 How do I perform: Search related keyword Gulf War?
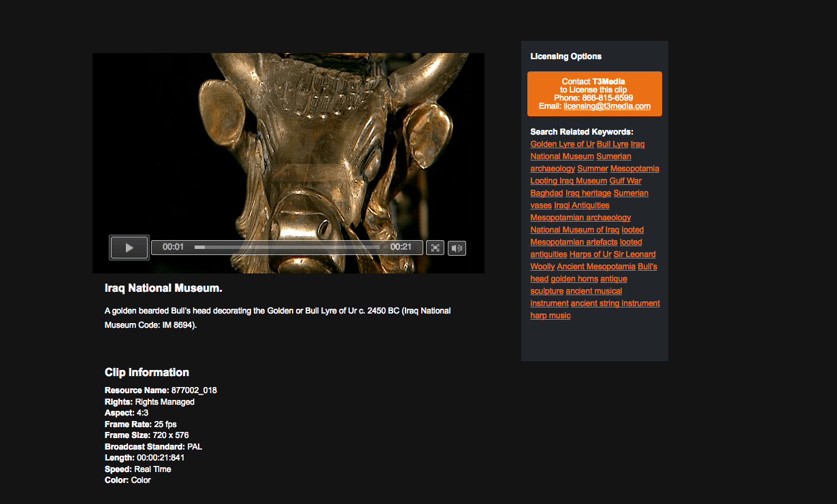[x=625, y=181]
